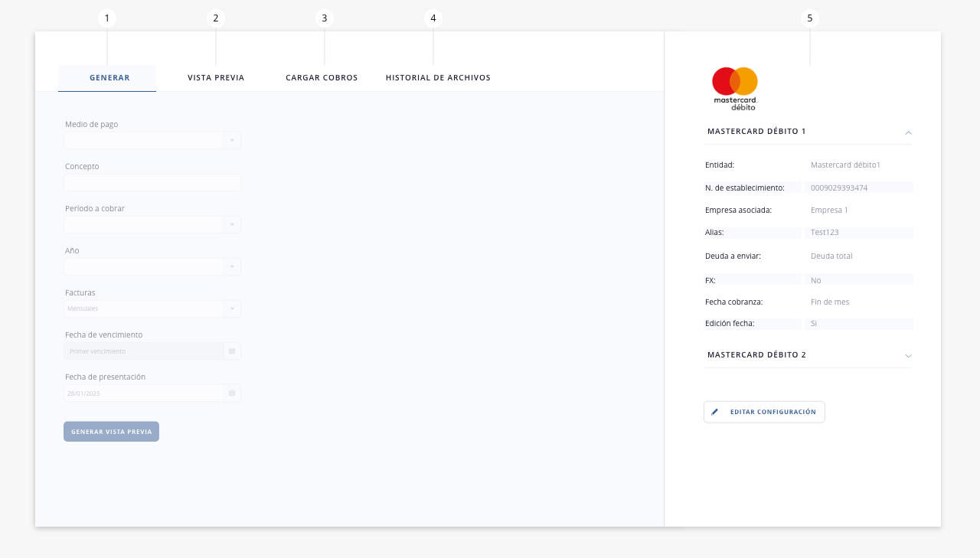Click the Editar Configuración button
This screenshot has width=980, height=558.
point(764,412)
